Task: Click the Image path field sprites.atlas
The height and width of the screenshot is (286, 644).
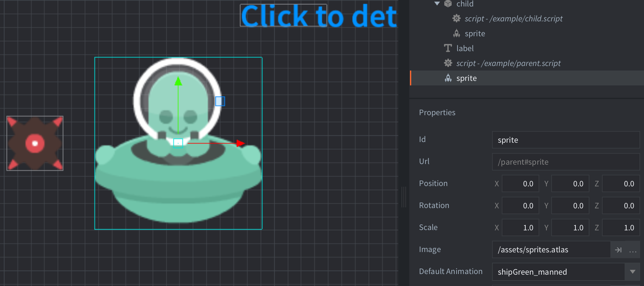Action: pos(551,249)
